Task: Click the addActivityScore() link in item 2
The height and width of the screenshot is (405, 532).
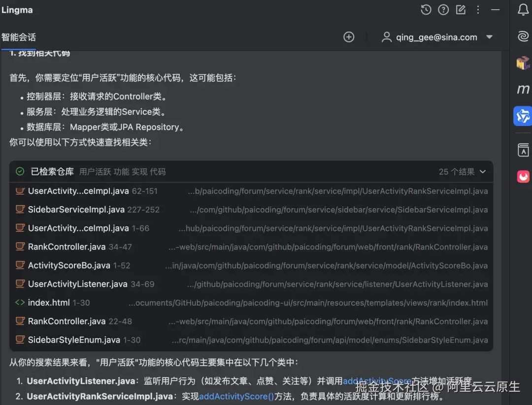Action: tap(236, 397)
